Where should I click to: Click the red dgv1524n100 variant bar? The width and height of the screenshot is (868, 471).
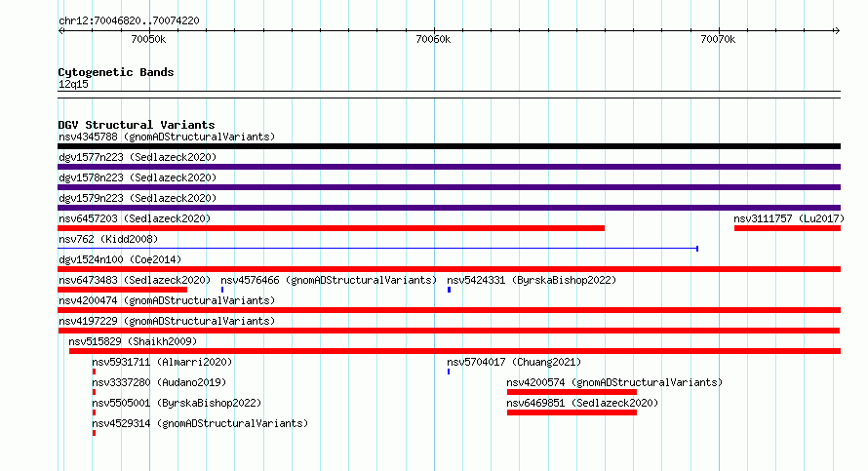[449, 269]
